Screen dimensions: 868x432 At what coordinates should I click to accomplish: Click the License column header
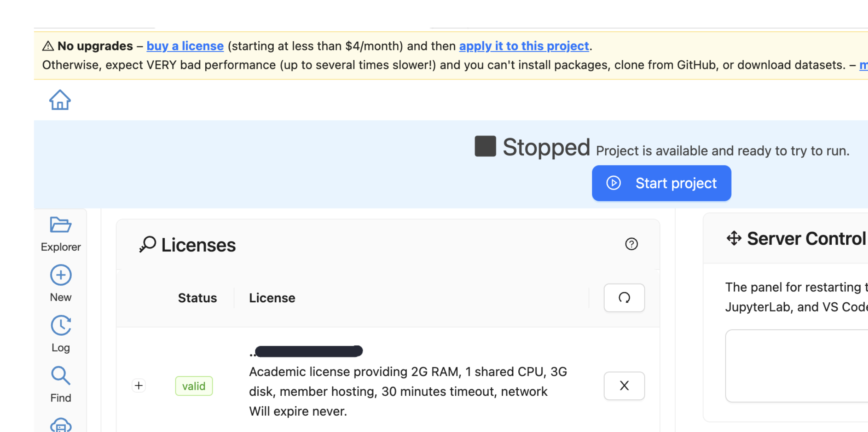[x=272, y=298]
